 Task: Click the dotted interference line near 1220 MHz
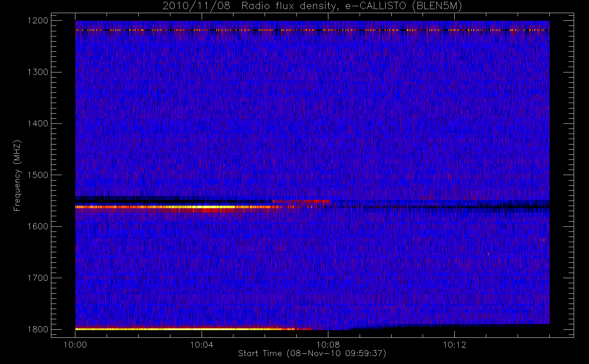coord(312,30)
